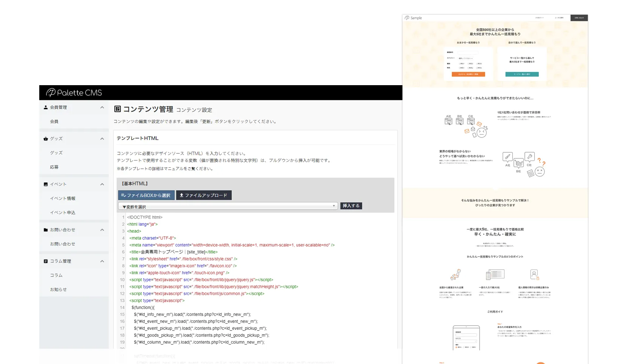Click the upload icon on ファイルアップロード
Viewport: 641px width, 364px height.
(181, 195)
